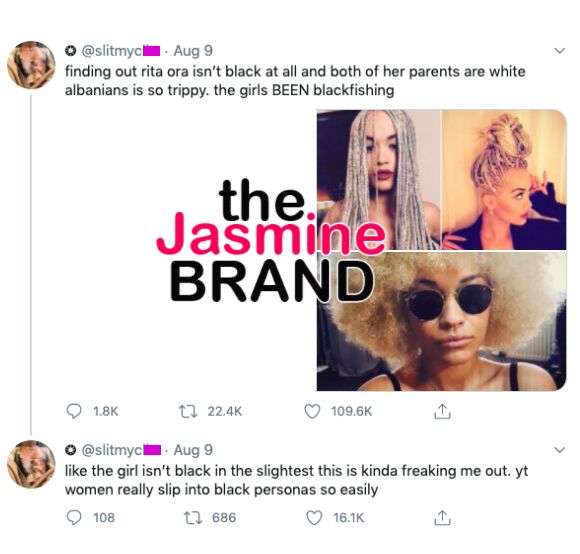Retweet the second tweet with 686 retweets

[x=193, y=517]
